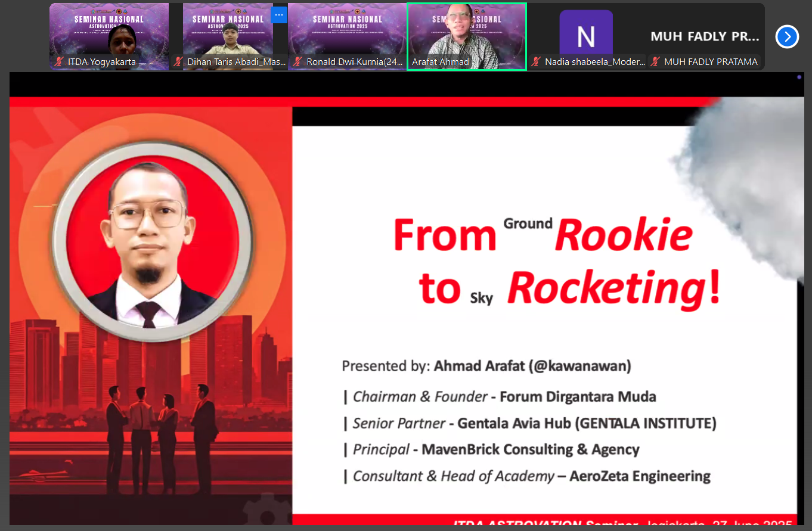Click 'Presented by: Ahmad Arafat (@kawanawan)' text

(x=486, y=366)
